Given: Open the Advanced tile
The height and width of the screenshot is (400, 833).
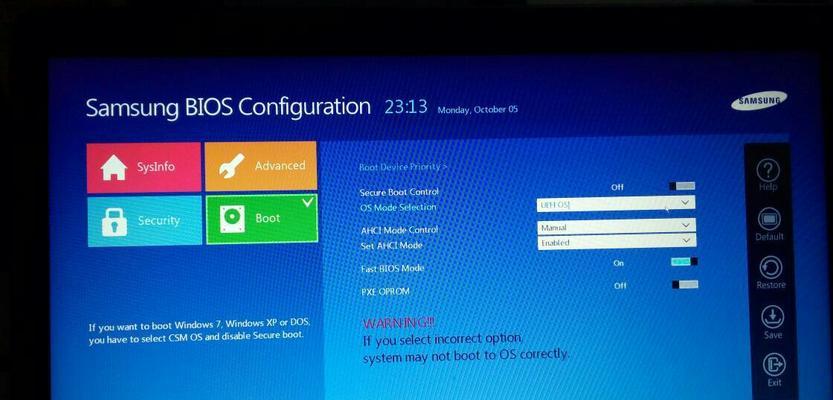Looking at the screenshot, I should coord(261,166).
